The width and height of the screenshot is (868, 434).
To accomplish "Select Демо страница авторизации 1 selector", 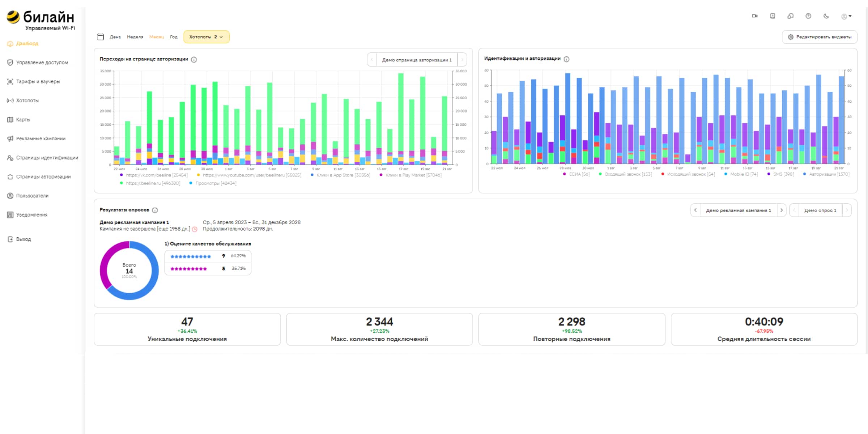I will pyautogui.click(x=417, y=60).
